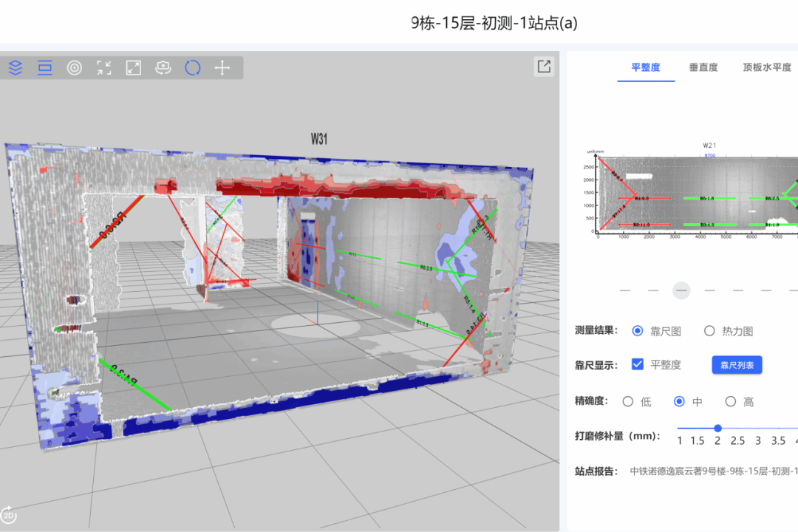This screenshot has width=798, height=532.
Task: Click the stacked layers icon in toolbar
Action: coord(16,68)
